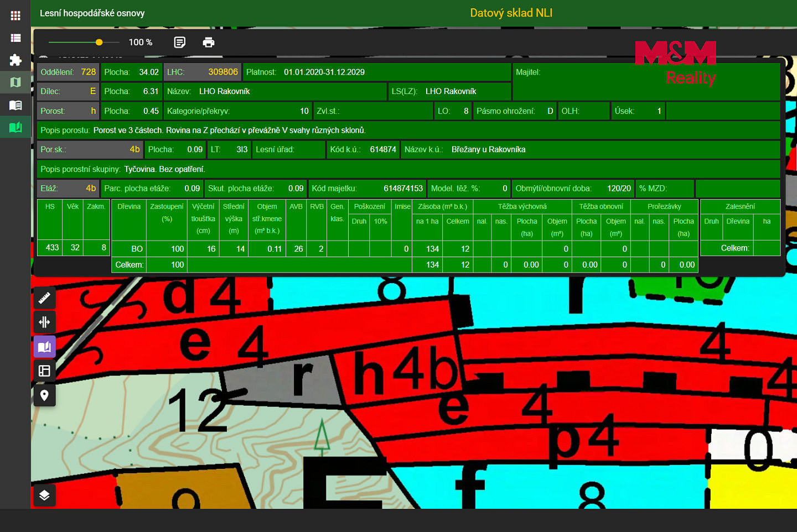
Task: Open the notes document icon in toolbar
Action: pyautogui.click(x=180, y=42)
